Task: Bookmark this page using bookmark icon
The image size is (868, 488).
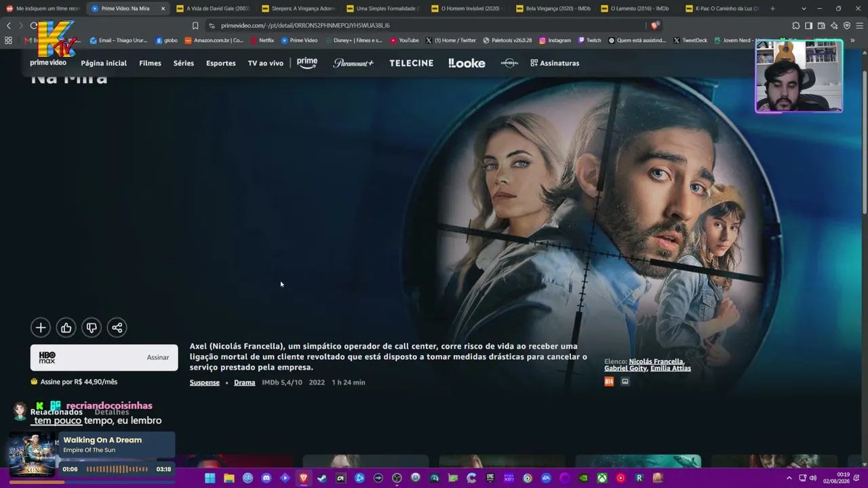Action: click(195, 26)
